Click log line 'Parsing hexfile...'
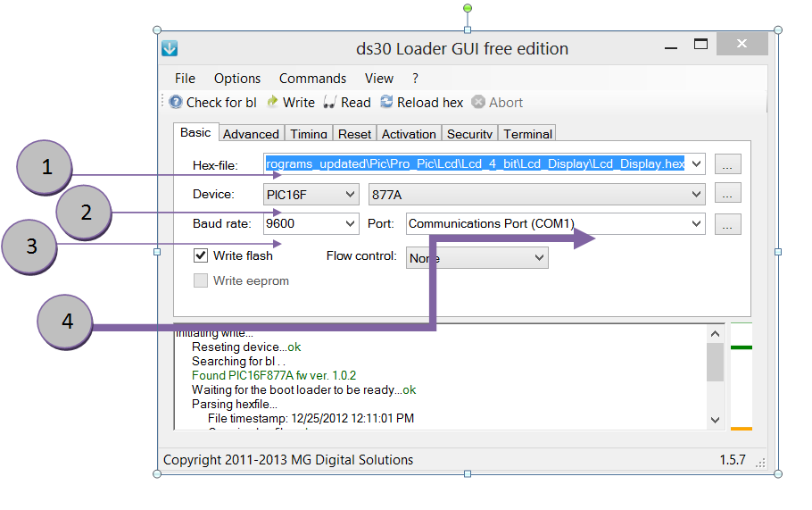The width and height of the screenshot is (812, 510). pos(235,404)
